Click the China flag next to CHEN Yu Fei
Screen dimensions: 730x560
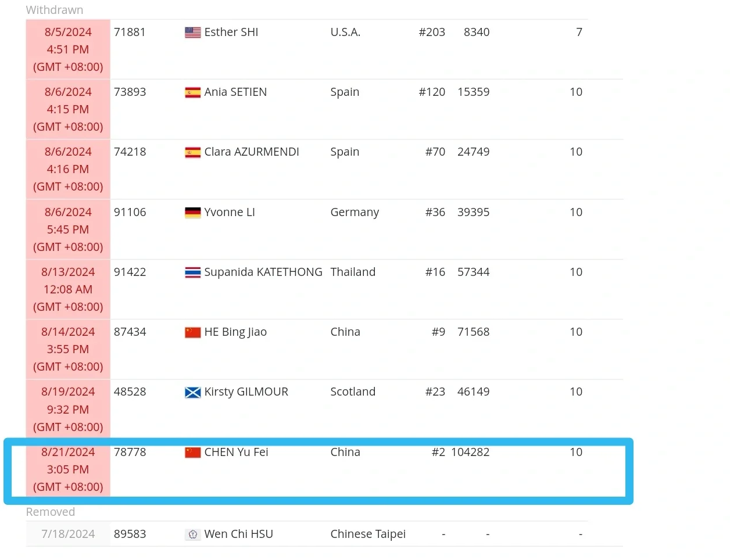(x=192, y=453)
